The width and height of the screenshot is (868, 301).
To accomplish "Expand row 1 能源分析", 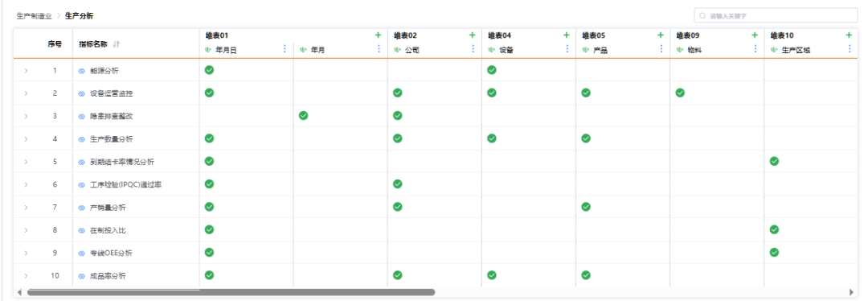I will click(x=26, y=71).
